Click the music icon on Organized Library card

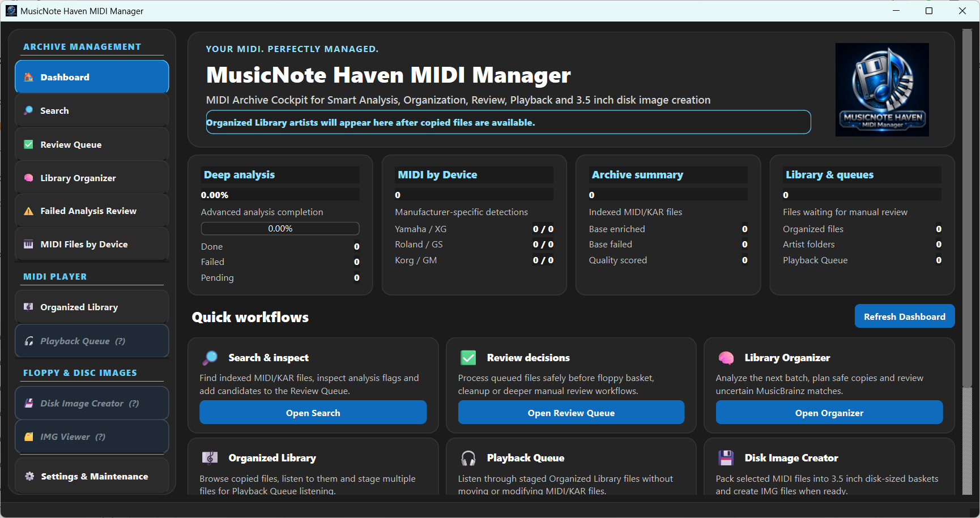click(x=210, y=457)
